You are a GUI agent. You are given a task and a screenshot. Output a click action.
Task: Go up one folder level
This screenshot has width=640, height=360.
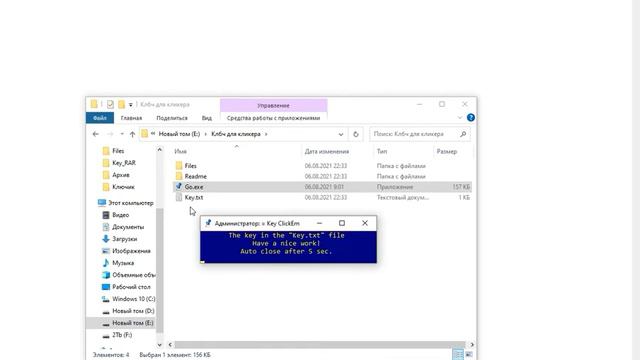pyautogui.click(x=132, y=134)
